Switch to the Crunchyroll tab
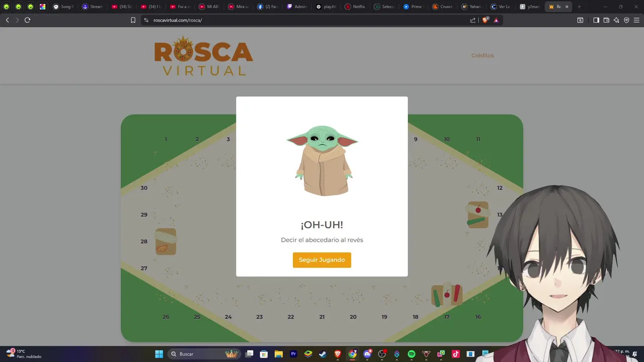Screen dimensions: 644x362 (x=443, y=7)
